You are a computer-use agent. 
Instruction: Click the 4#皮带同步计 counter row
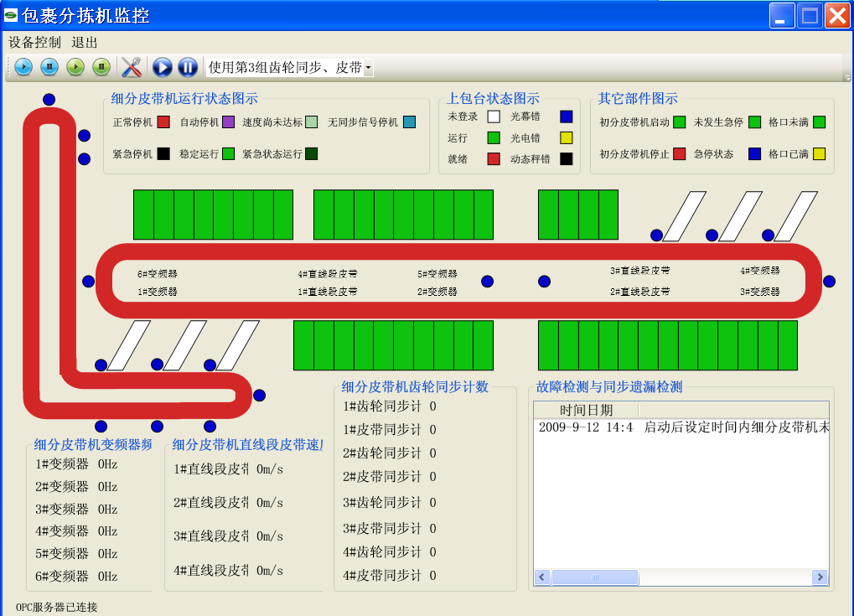coord(390,575)
